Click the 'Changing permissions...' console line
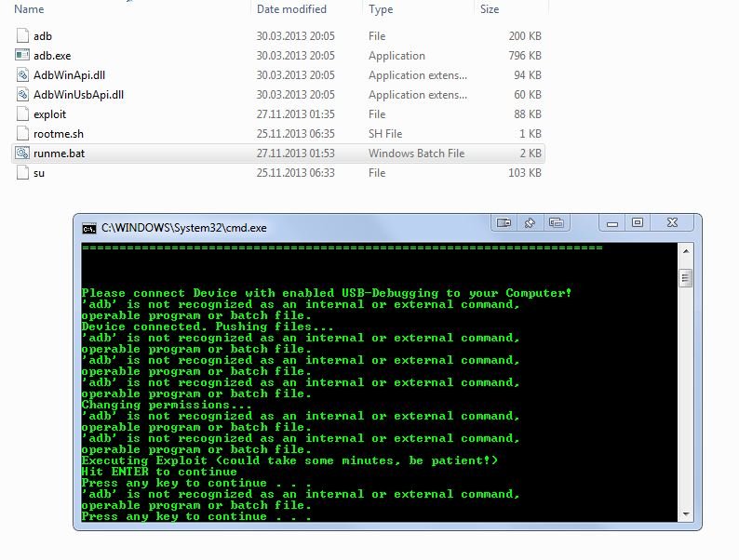This screenshot has height=560, width=739. pos(167,405)
